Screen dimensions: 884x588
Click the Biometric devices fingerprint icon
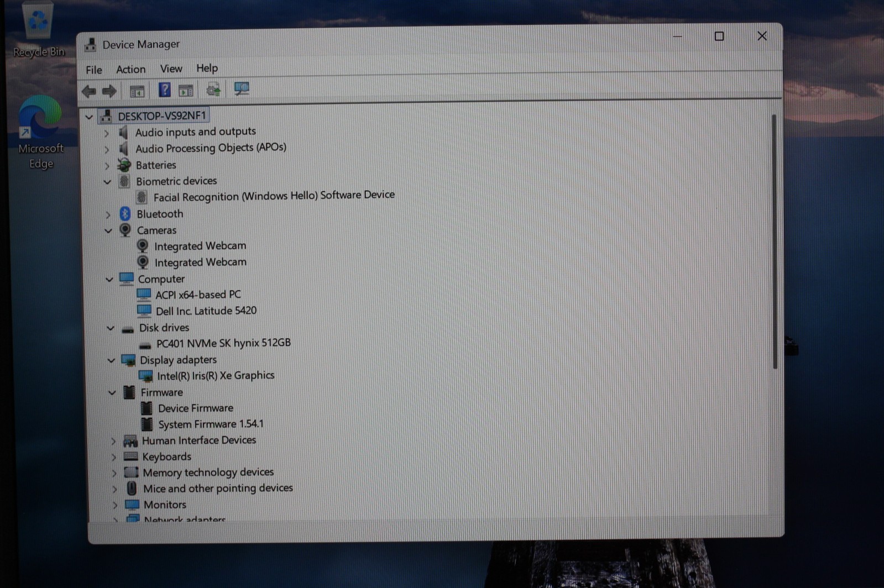pyautogui.click(x=124, y=181)
